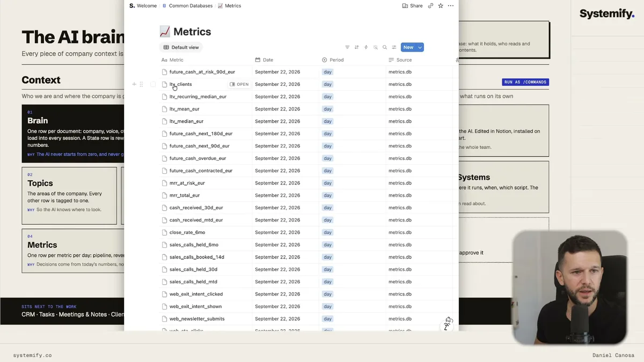Click the page icon of mrr_at_risk_eur
Screen dimensions: 644x362
point(165,183)
